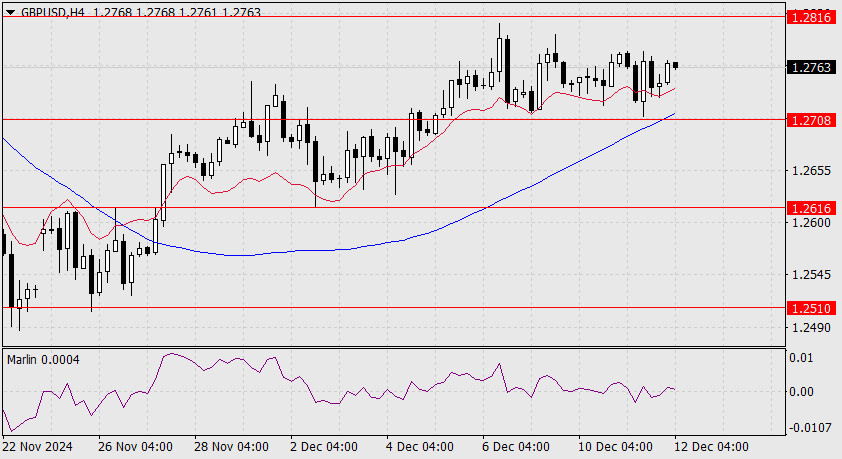Click the 26 Nov 04:00 time label
This screenshot has width=842, height=459.
pos(135,447)
